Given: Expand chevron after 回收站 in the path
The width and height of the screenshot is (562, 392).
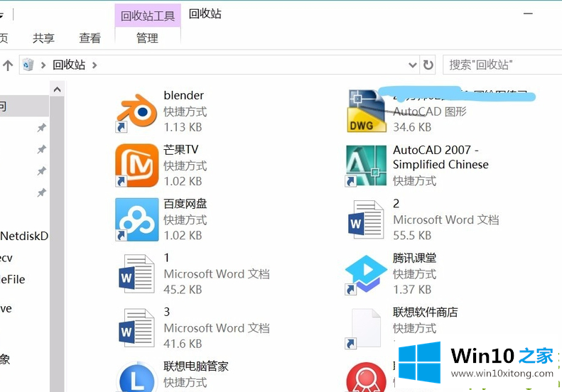Looking at the screenshot, I should [94, 65].
